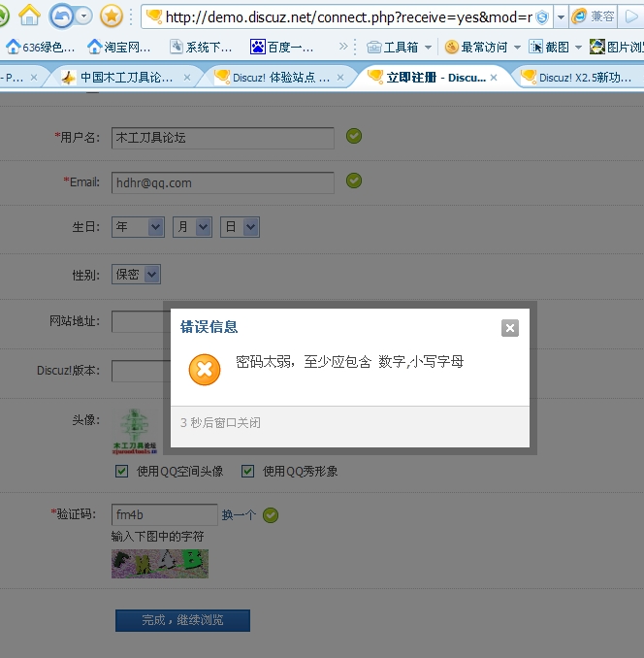Click the 错误信息 dialog title
The image size is (644, 658).
tap(209, 327)
